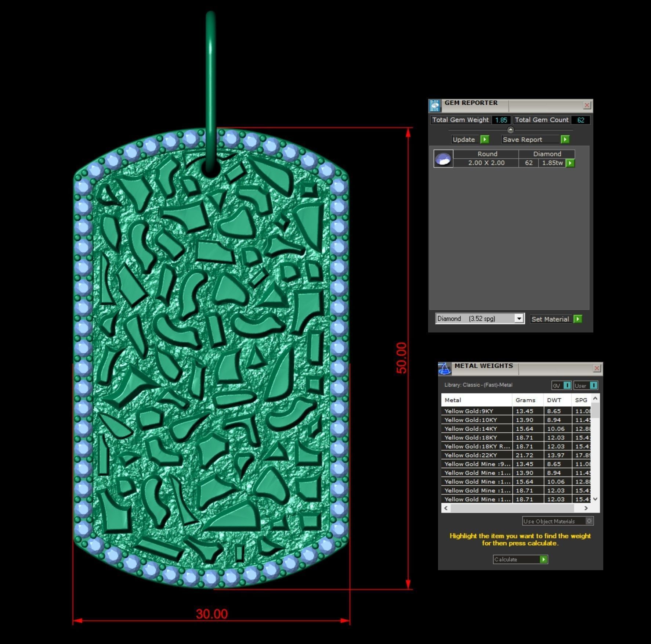Click the 30.00 width dimension label
651x644 pixels.
212,614
